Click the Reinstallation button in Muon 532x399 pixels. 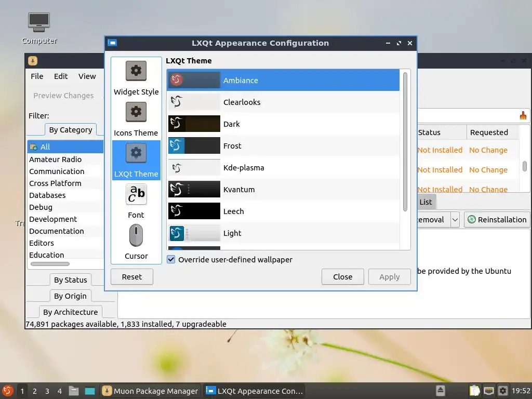(x=497, y=220)
